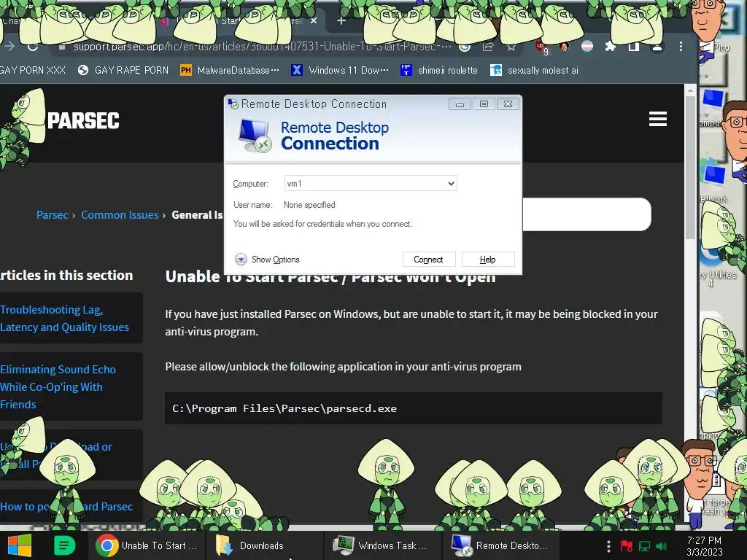The width and height of the screenshot is (747, 560).
Task: Follow the Common Issues breadcrumb link
Action: click(120, 215)
